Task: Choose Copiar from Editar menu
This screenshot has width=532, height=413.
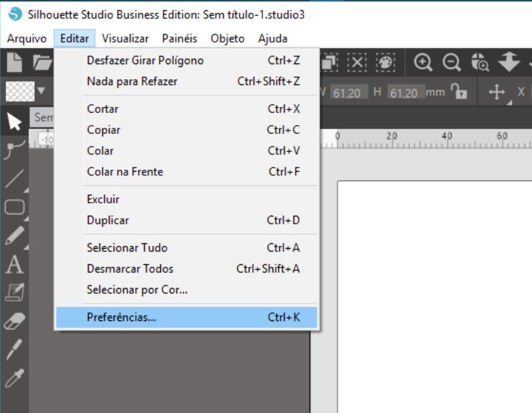Action: point(187,130)
